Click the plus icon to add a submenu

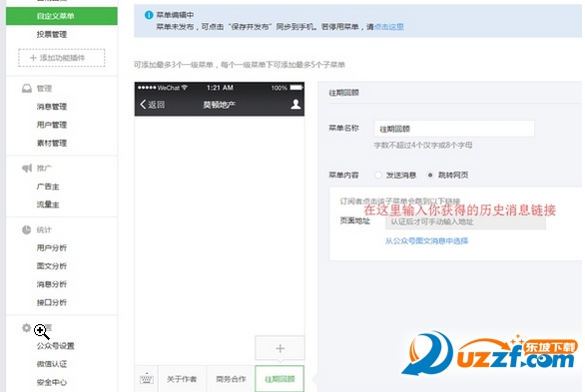point(280,348)
